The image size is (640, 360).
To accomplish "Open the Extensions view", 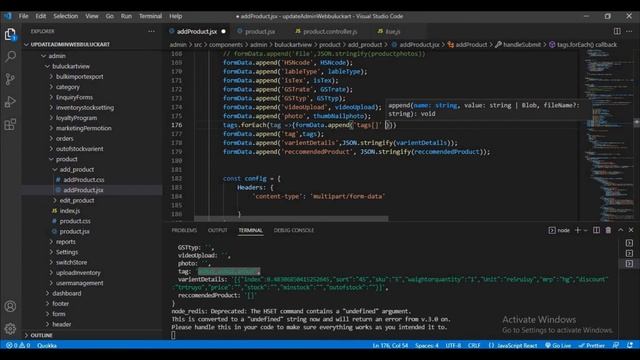I will pos(10,124).
